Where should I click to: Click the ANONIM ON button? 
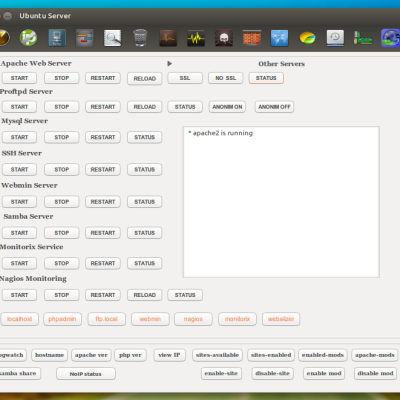point(227,107)
